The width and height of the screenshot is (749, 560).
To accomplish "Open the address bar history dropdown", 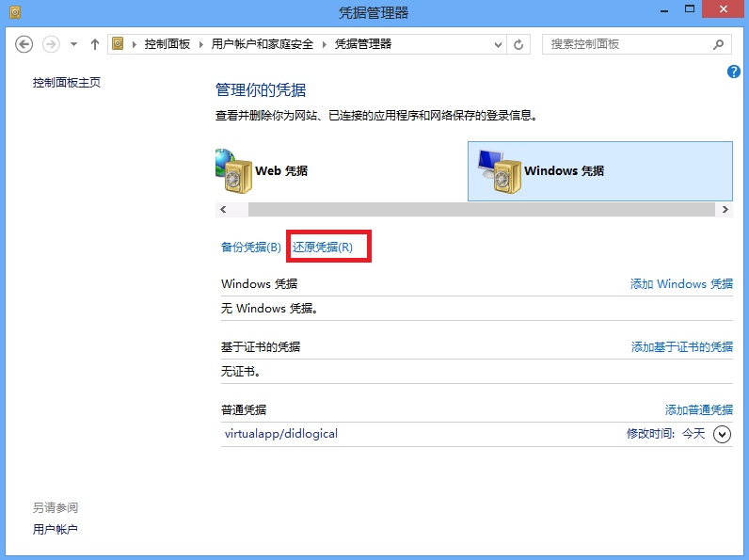I will coord(498,44).
